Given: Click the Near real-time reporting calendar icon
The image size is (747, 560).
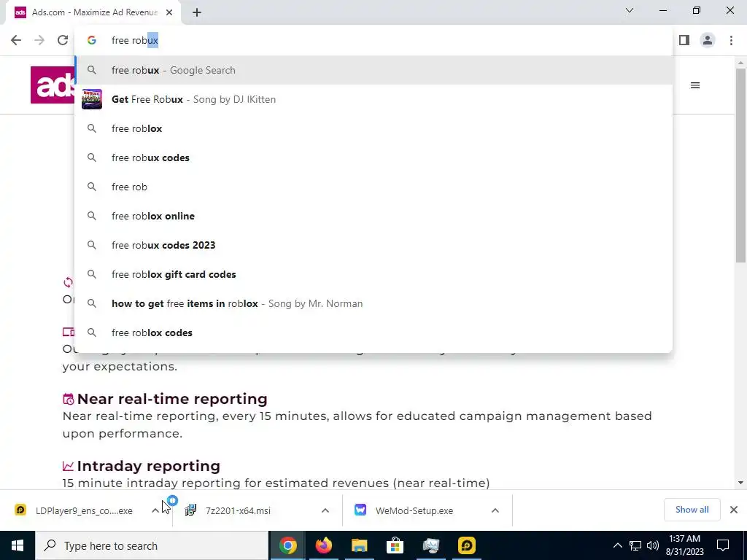Looking at the screenshot, I should pyautogui.click(x=69, y=399).
